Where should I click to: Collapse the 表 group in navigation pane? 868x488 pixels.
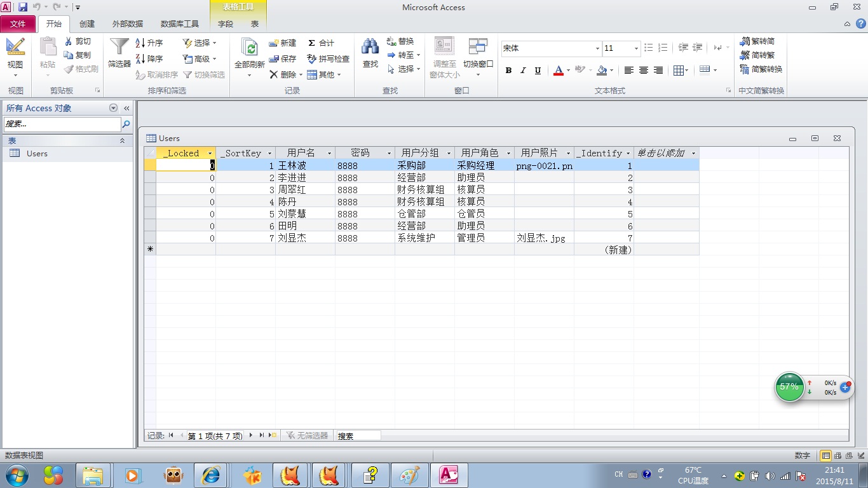tap(122, 140)
